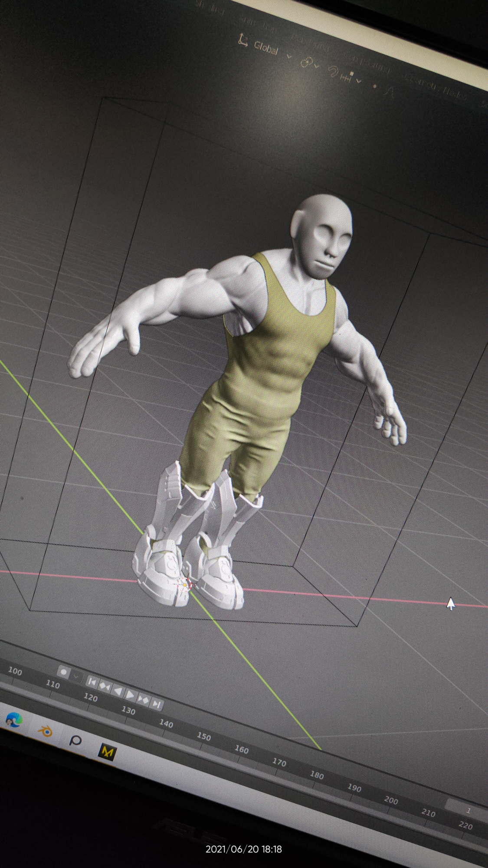
Task: Toggle proportional editing dot icon
Action: (374, 86)
